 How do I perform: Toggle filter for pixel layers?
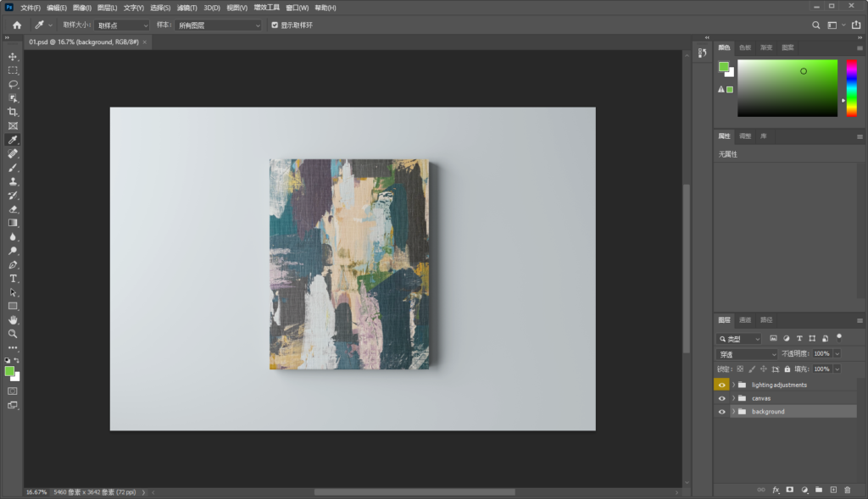pyautogui.click(x=773, y=339)
